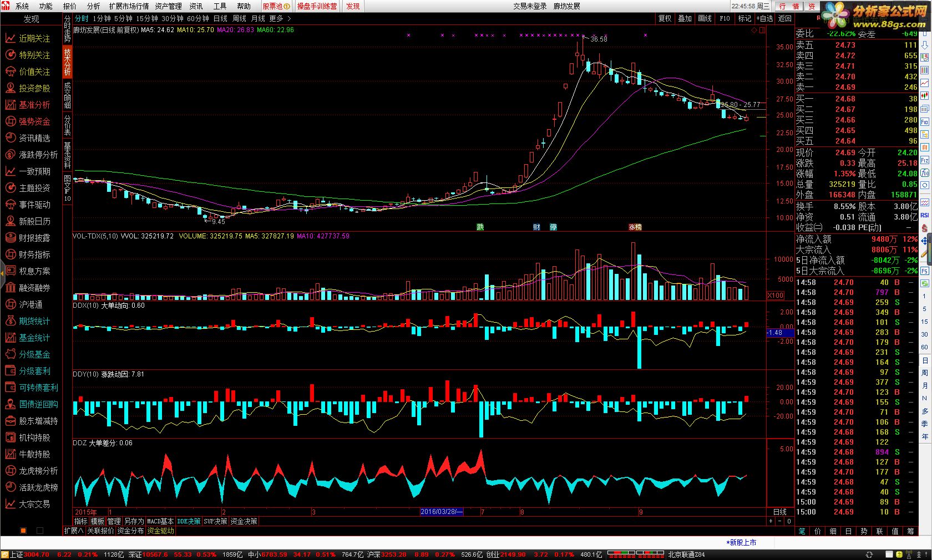Select 周线 weekly chart period
Image resolution: width=932 pixels, height=560 pixels.
(x=239, y=18)
